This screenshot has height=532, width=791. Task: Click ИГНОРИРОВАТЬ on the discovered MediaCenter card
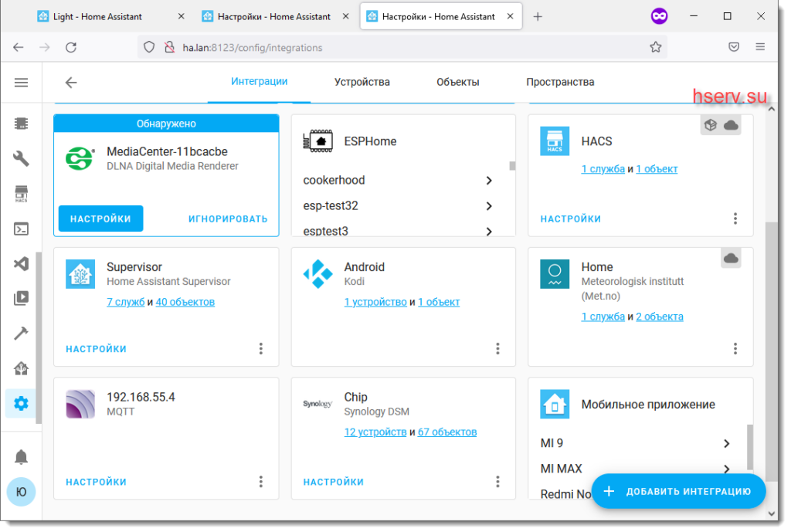[228, 219]
